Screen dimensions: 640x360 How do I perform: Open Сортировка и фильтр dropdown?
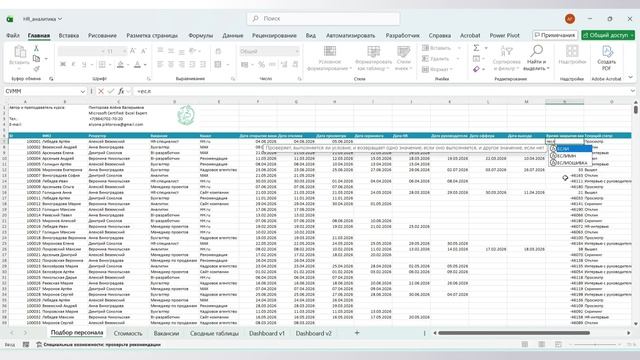[x=507, y=58]
